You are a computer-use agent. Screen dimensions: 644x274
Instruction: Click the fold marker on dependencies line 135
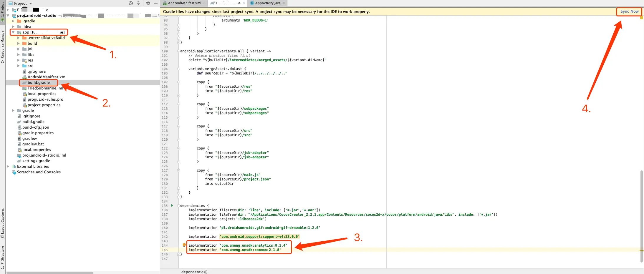pyautogui.click(x=178, y=206)
